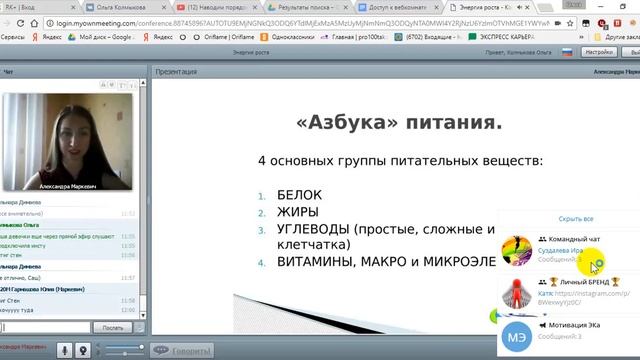Image resolution: width=640 pixels, height=360 pixels.
Task: Click the МЭ blue circle avatar
Action: pyautogui.click(x=516, y=337)
